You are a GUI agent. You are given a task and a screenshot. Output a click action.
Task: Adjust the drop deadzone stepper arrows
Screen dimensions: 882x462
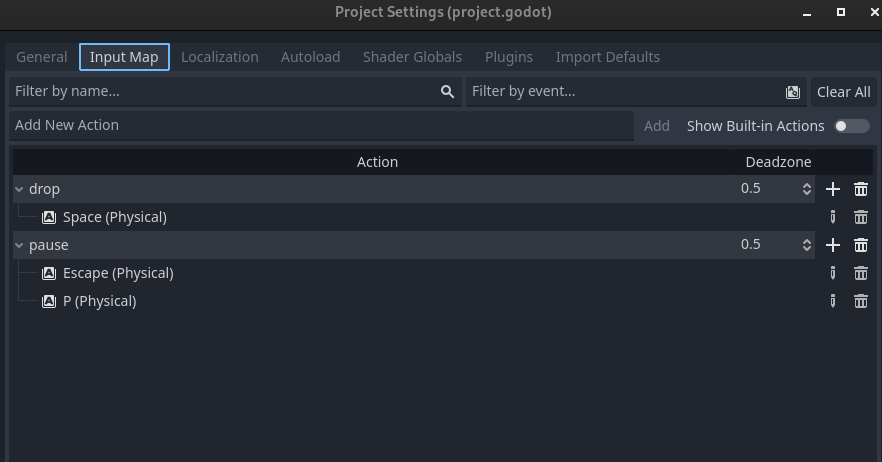tap(807, 189)
